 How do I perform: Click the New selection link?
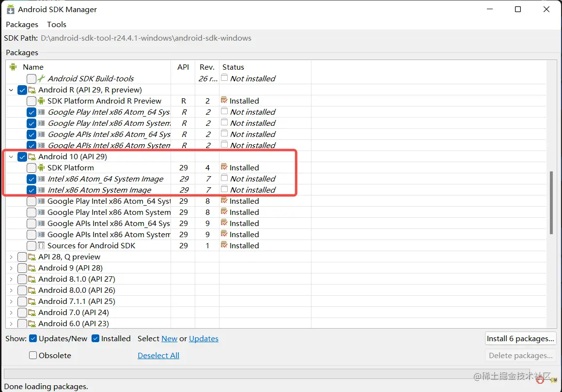tap(169, 338)
